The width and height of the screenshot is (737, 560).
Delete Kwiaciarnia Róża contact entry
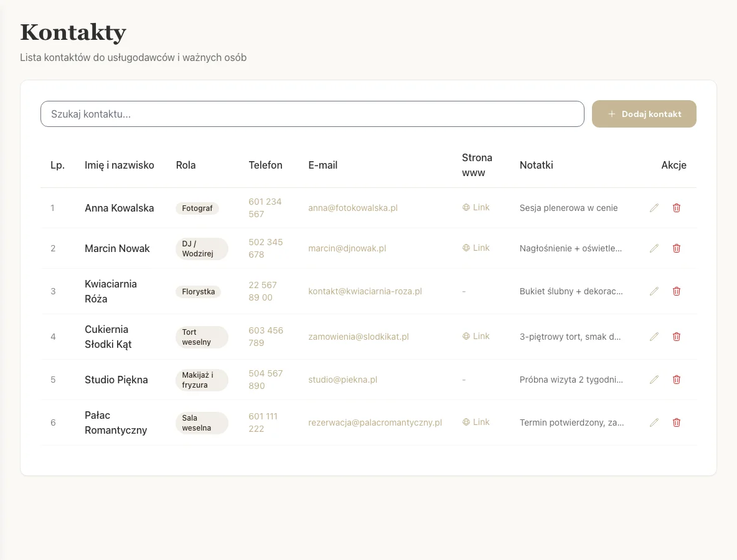tap(677, 291)
